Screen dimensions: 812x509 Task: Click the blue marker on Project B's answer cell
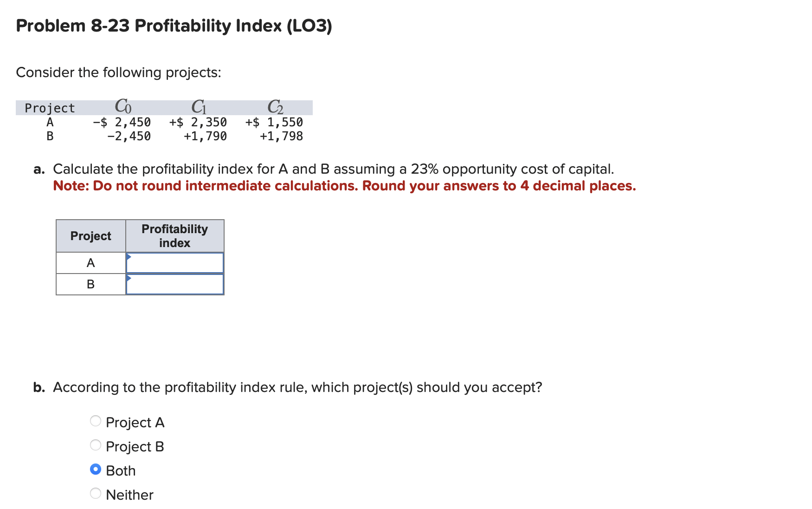pyautogui.click(x=128, y=277)
